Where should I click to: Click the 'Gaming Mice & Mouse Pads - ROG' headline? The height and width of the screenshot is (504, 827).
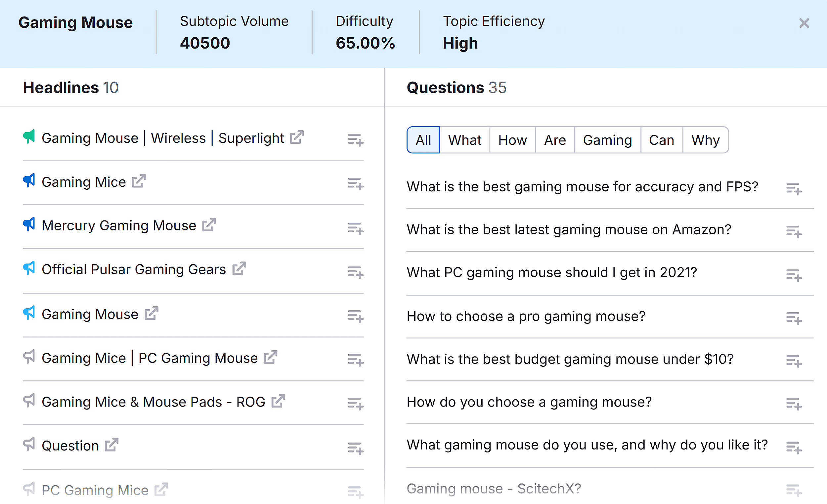coord(153,402)
